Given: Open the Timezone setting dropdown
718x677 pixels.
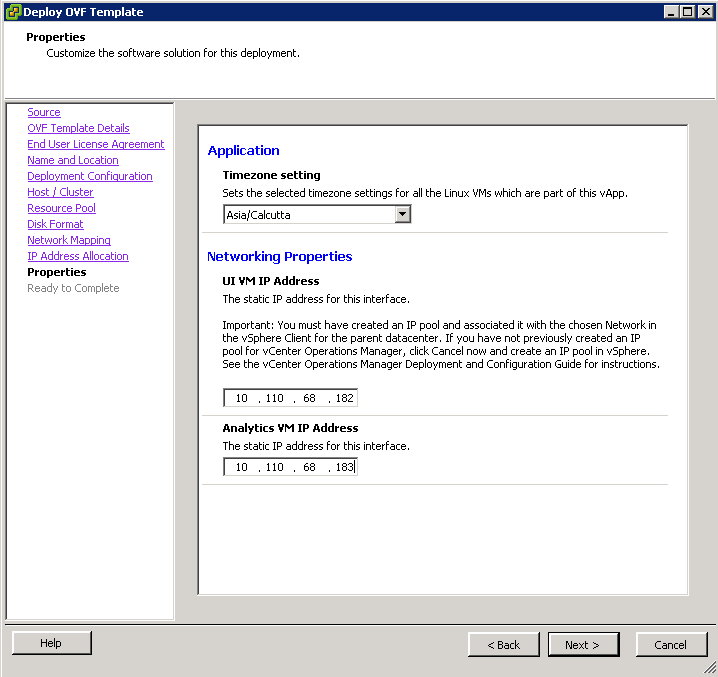Looking at the screenshot, I should tap(402, 214).
